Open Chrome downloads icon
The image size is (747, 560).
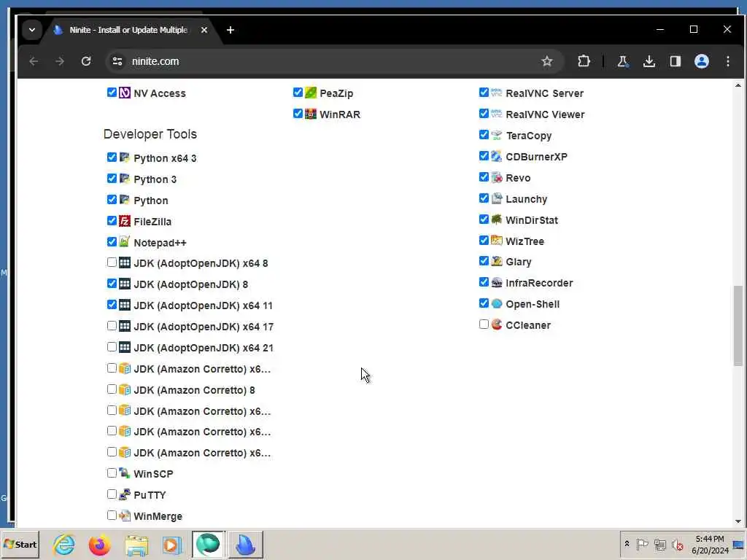(649, 61)
